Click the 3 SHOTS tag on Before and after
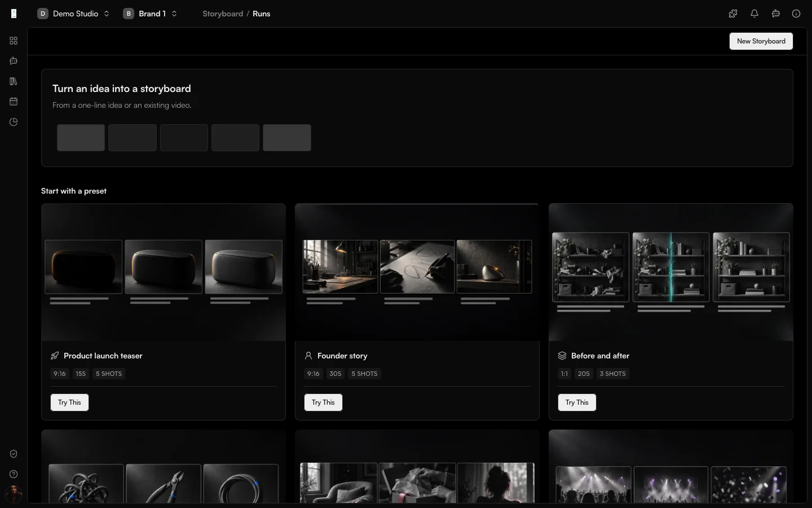 coord(612,374)
